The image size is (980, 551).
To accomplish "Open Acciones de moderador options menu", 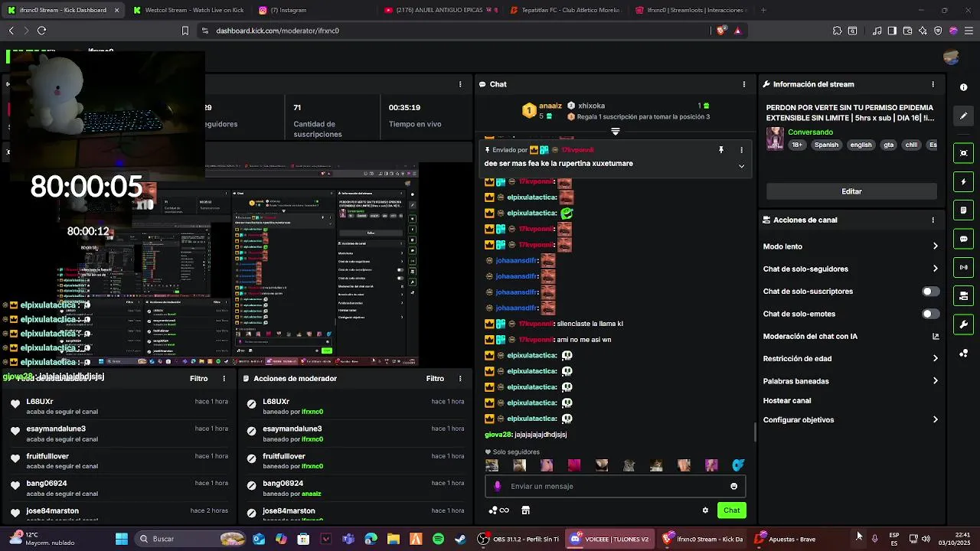I will coord(460,378).
